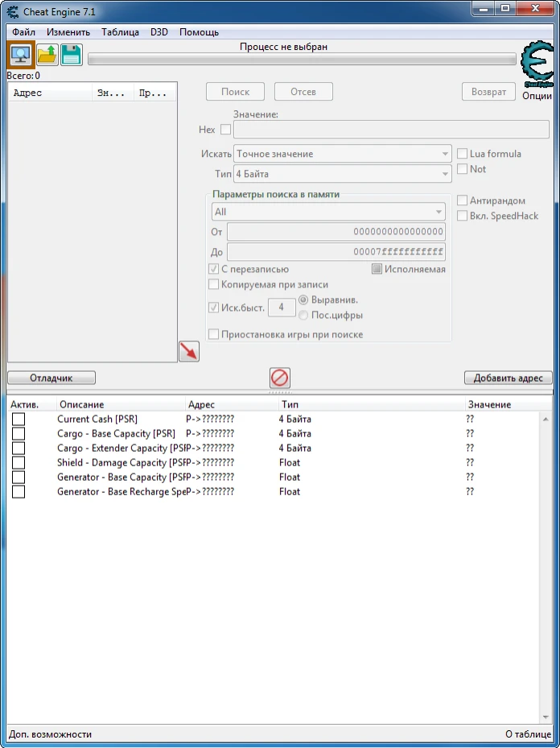Click the 4 Байта type of Current Cash row
The width and height of the screenshot is (560, 748).
(295, 419)
